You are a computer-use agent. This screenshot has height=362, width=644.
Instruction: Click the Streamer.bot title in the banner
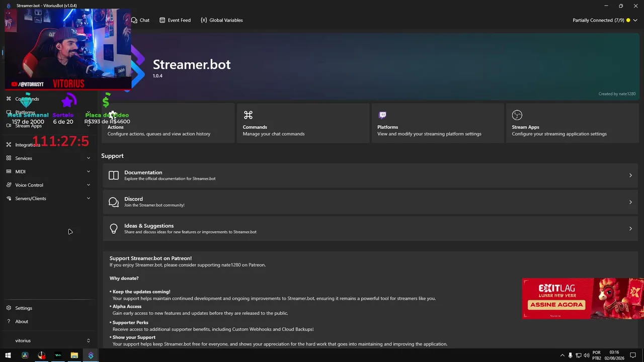tap(192, 64)
